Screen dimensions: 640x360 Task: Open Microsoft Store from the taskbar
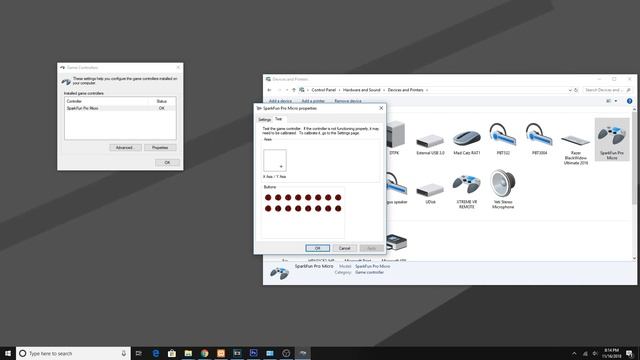click(x=172, y=353)
